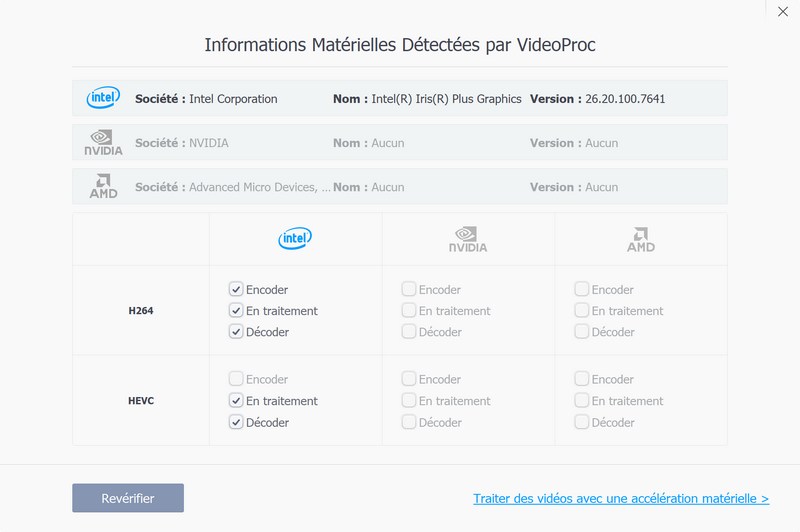Click the NVIDIA logo in the table header

tap(468, 239)
